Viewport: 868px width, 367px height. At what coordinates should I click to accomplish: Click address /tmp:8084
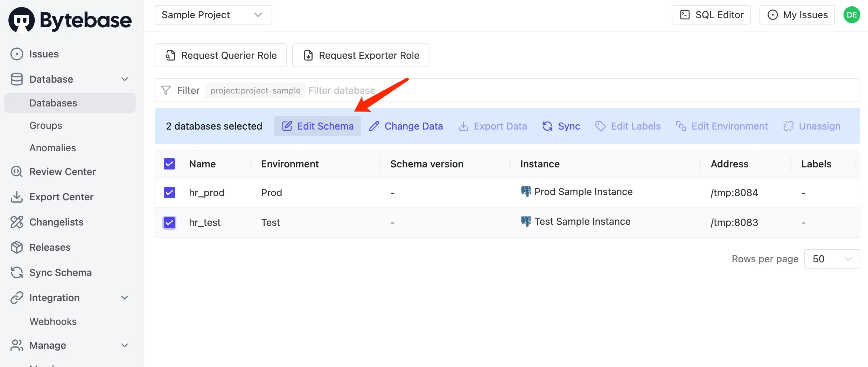click(x=734, y=193)
